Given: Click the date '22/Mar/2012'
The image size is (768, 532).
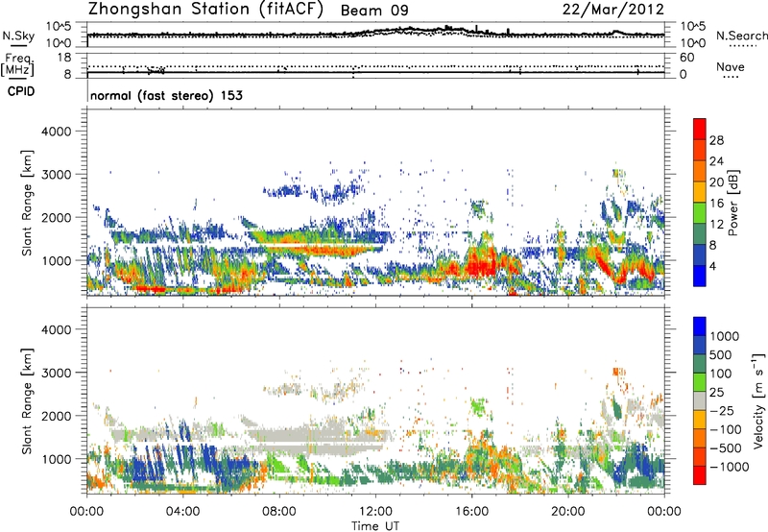Looking at the screenshot, I should [x=612, y=10].
